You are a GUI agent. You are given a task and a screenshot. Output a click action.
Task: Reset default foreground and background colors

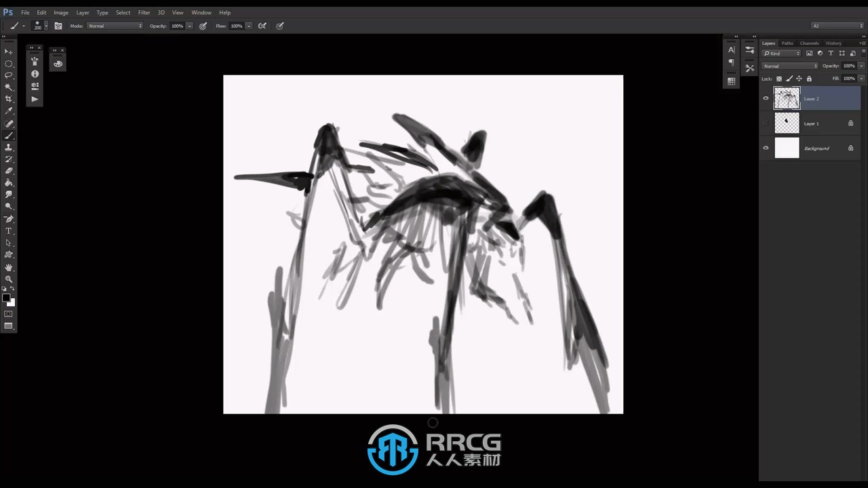click(4, 289)
